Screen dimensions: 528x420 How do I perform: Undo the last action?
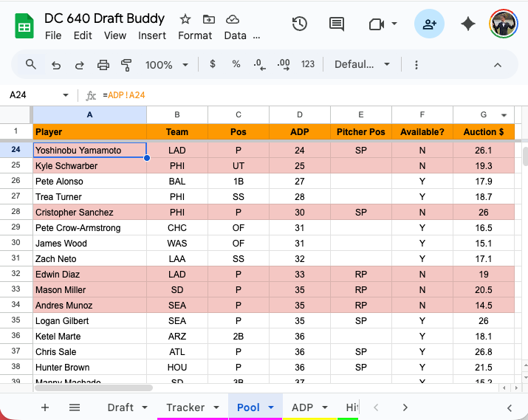click(x=56, y=65)
